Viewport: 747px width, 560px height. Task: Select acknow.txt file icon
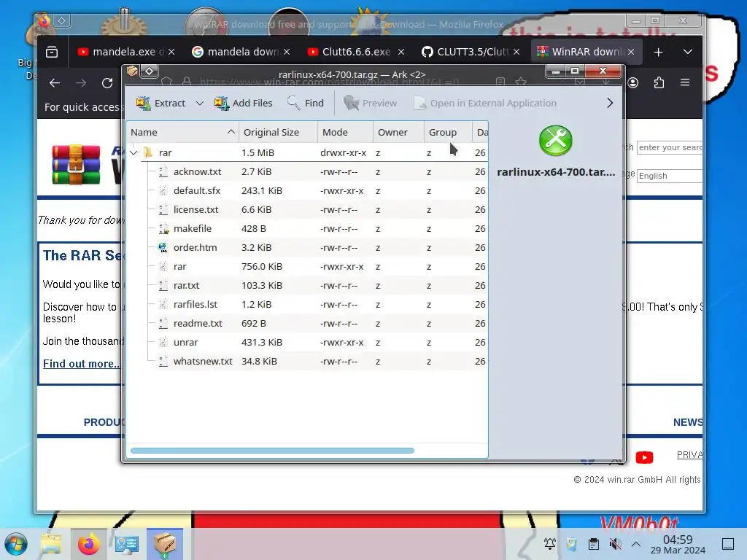[163, 171]
